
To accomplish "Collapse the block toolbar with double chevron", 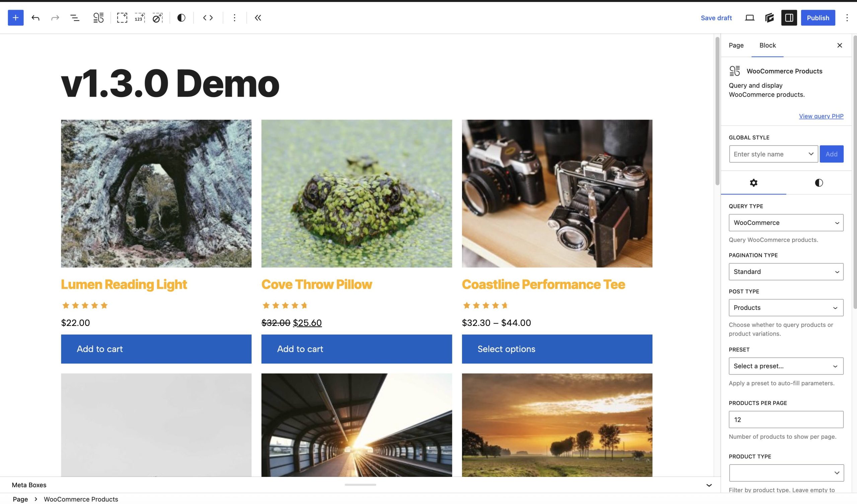I will pyautogui.click(x=258, y=18).
